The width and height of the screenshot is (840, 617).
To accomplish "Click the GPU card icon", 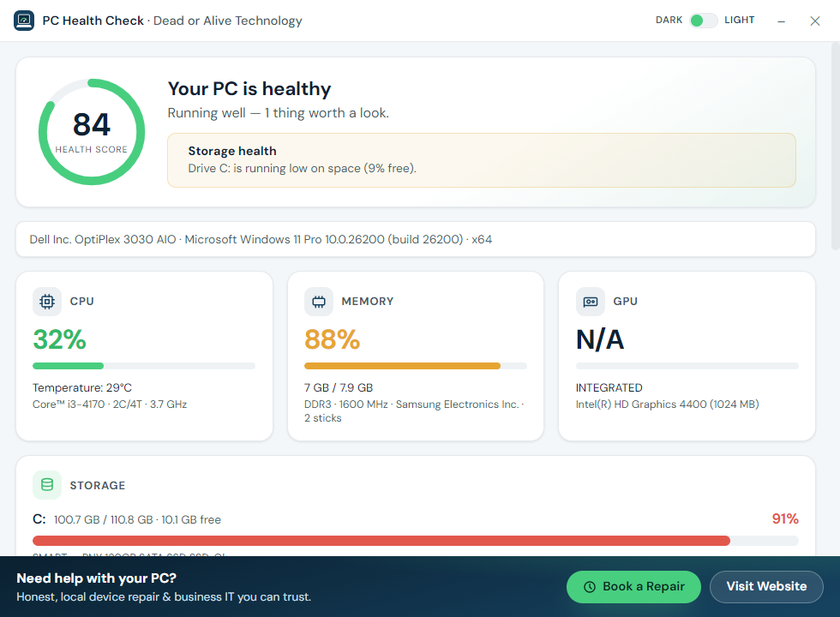I will tap(591, 302).
